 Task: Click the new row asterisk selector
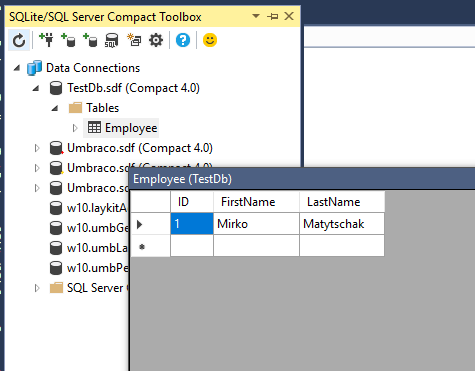pyautogui.click(x=151, y=246)
